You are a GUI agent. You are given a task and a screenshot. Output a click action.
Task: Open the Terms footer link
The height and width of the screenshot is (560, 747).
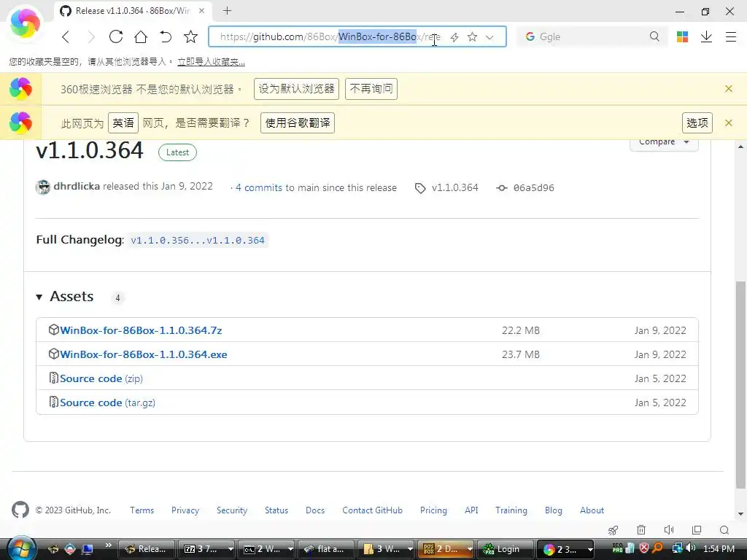[x=142, y=510]
